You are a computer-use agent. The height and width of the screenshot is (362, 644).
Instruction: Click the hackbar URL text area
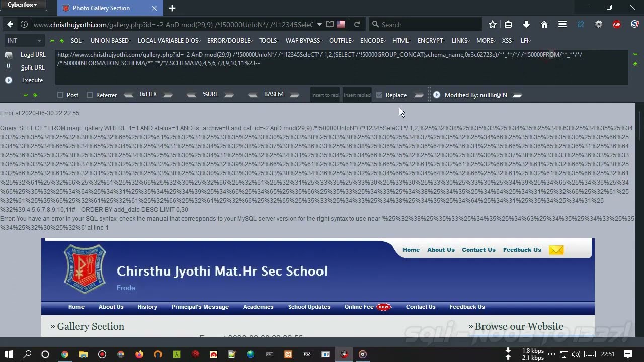pyautogui.click(x=341, y=67)
